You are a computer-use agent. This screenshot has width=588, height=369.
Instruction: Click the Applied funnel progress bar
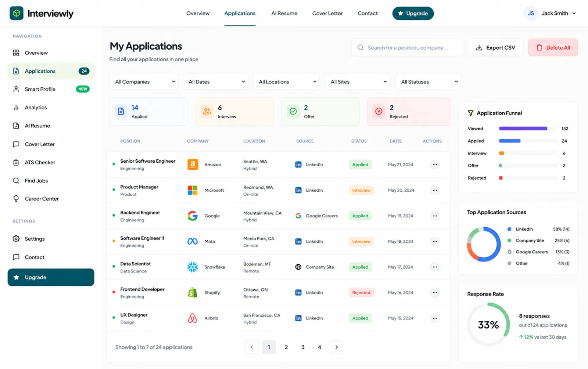(528, 141)
